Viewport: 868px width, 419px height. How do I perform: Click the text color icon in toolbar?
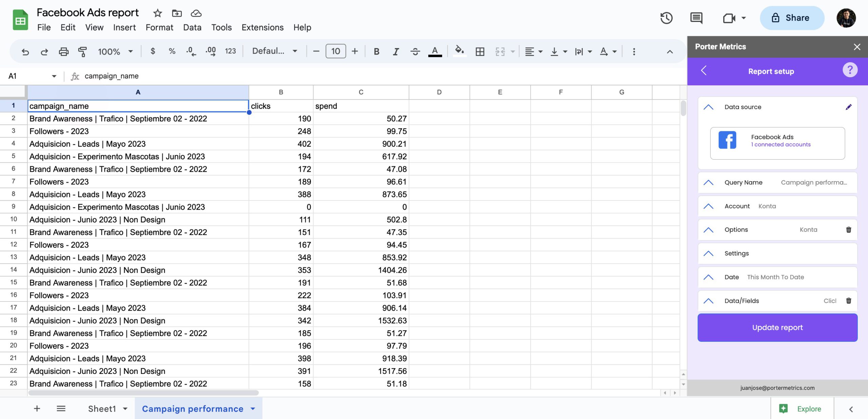coord(435,51)
